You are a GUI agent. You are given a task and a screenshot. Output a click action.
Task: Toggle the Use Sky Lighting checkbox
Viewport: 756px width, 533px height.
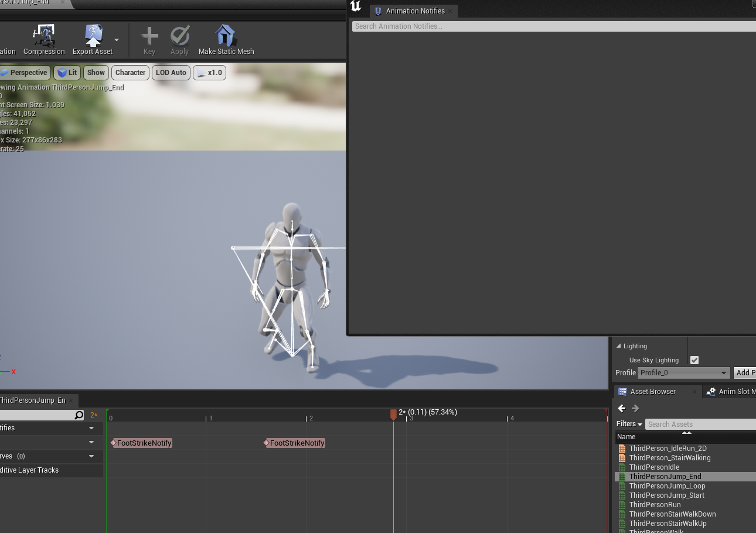point(694,360)
